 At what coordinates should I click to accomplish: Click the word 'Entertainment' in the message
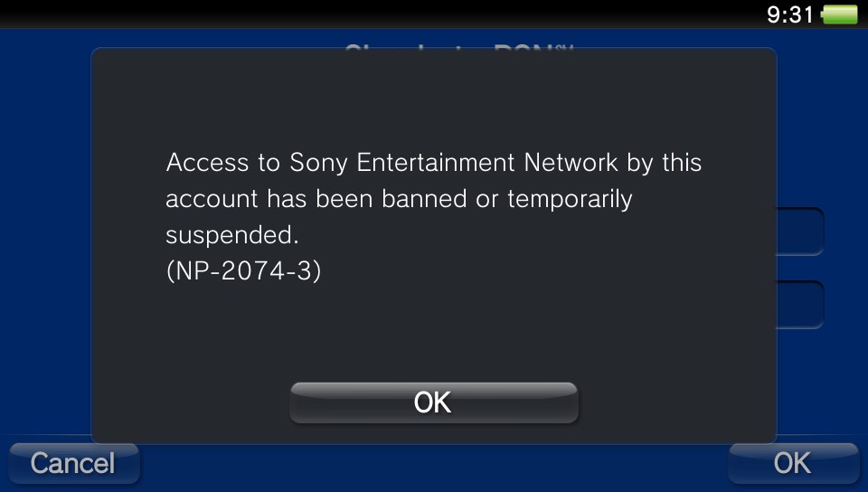pyautogui.click(x=436, y=163)
